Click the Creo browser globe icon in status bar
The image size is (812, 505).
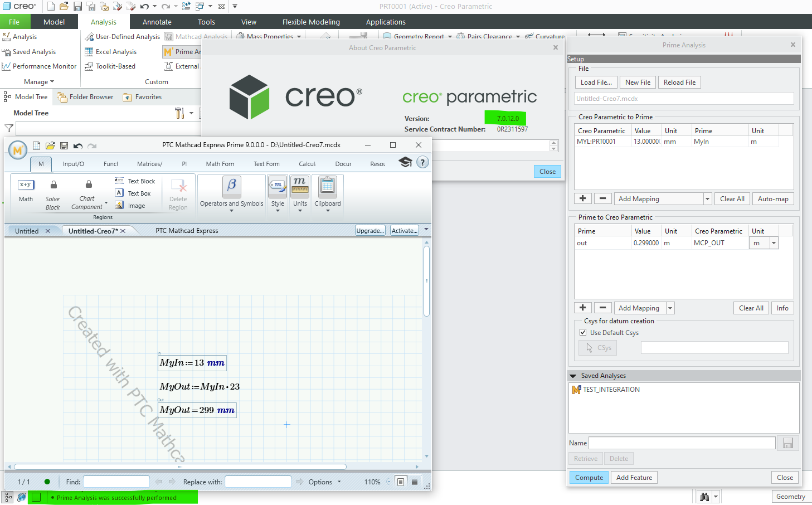click(22, 497)
